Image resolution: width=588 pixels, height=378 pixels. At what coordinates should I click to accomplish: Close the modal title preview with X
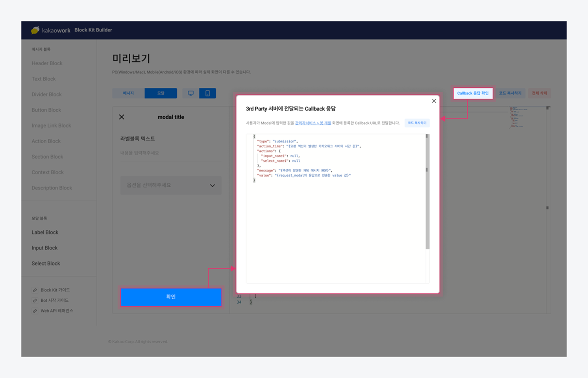point(122,117)
